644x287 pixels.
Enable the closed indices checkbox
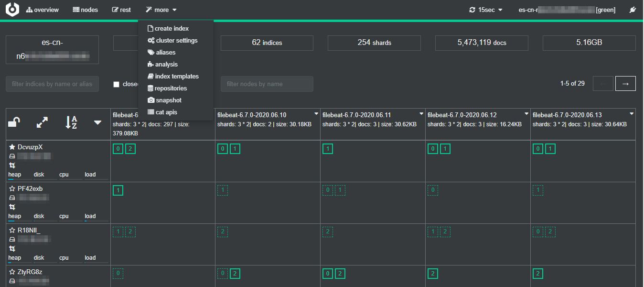(116, 84)
